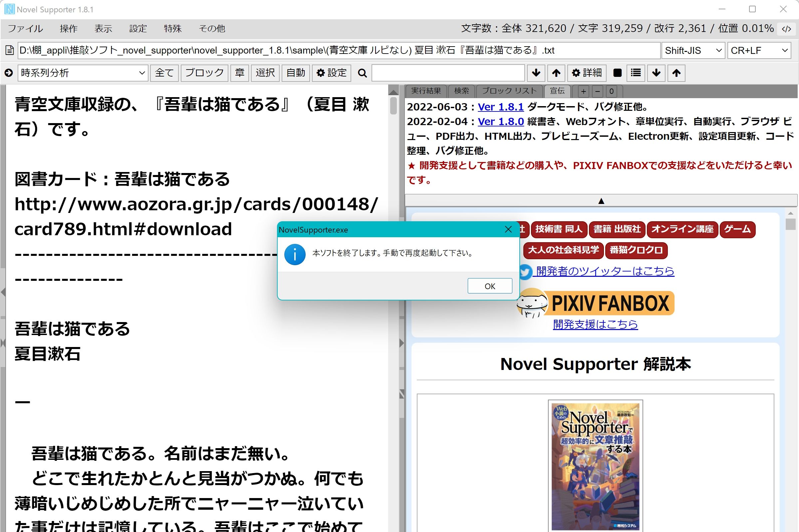
Task: Click the 章 run button
Action: point(240,73)
